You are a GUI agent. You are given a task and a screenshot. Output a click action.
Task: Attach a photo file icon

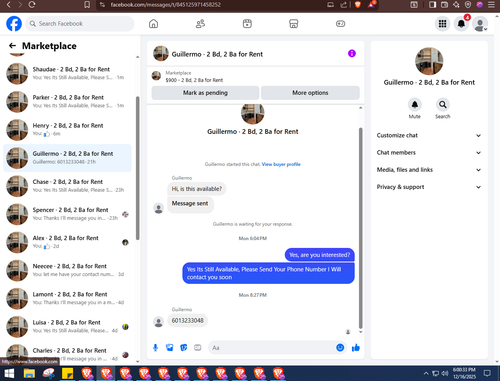coord(170,348)
